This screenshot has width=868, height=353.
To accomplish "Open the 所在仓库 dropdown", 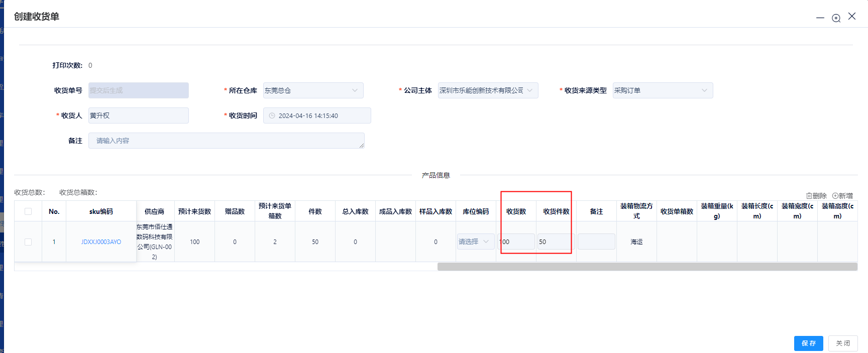I will [x=313, y=90].
